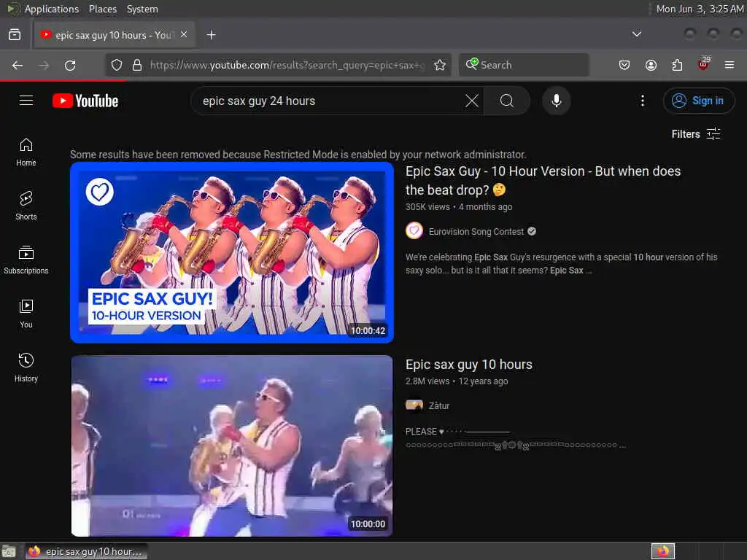Open YouTube settings three-dot menu
The height and width of the screenshot is (560, 747).
point(642,101)
